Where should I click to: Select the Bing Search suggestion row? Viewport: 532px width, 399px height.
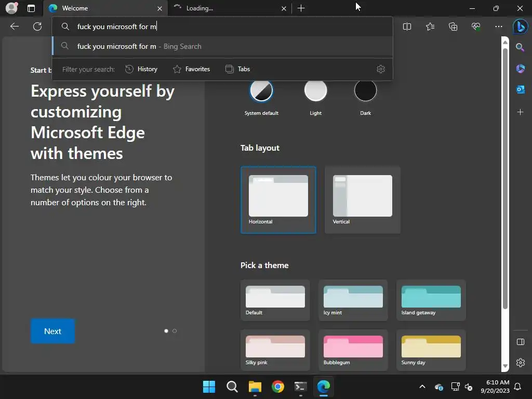click(x=222, y=46)
